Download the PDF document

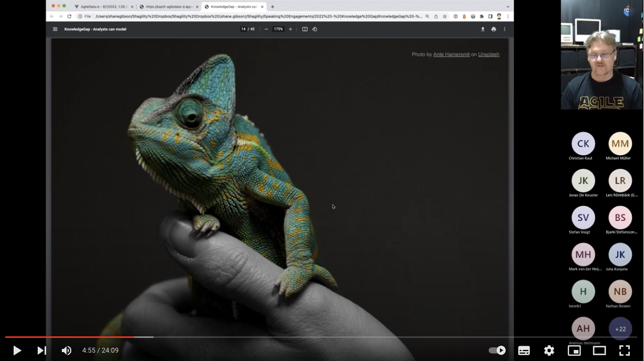483,29
